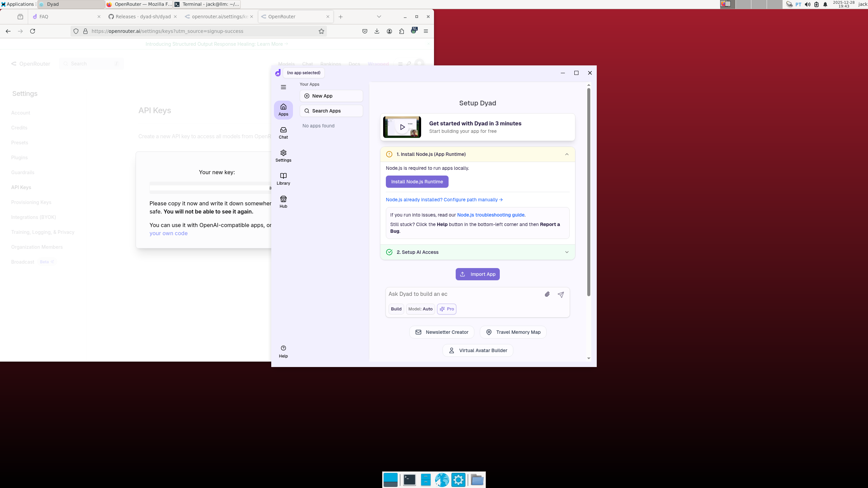This screenshot has height=488, width=868.
Task: Open Firefox account icon in toolbar
Action: [389, 31]
